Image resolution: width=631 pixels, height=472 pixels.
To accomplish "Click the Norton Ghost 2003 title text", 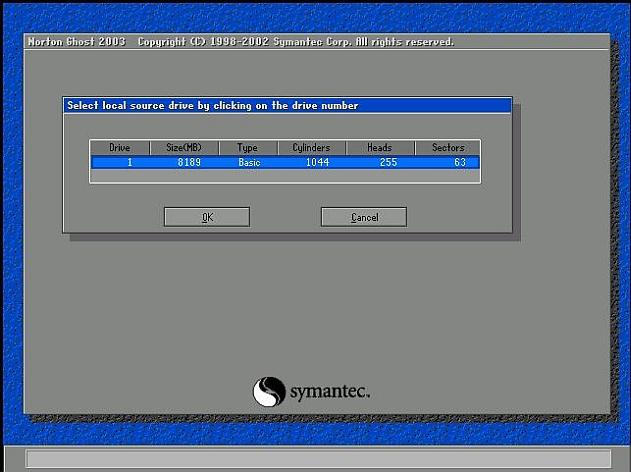I will [x=76, y=41].
